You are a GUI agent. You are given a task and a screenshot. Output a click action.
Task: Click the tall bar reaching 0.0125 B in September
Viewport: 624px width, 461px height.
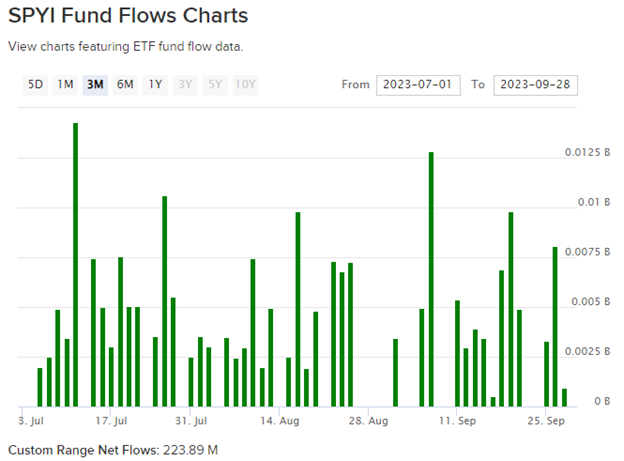tap(431, 280)
